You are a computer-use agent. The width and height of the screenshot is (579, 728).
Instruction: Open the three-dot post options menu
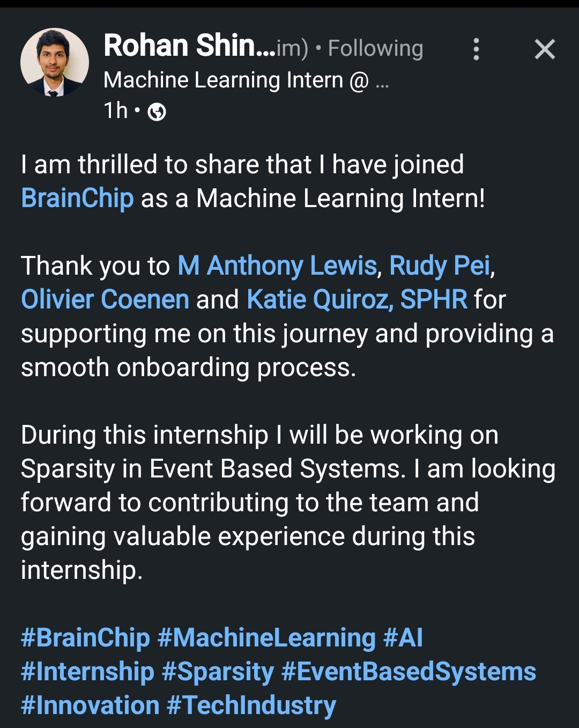[476, 49]
